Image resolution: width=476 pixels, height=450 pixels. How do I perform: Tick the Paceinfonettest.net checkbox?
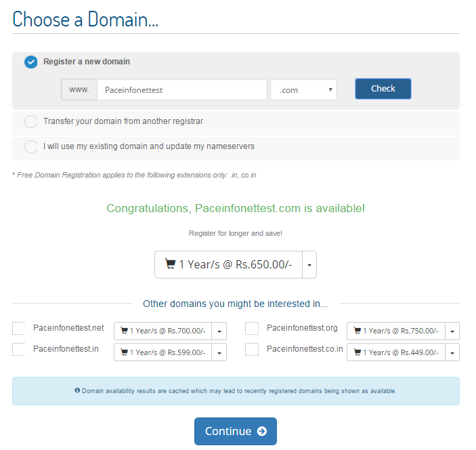19,329
